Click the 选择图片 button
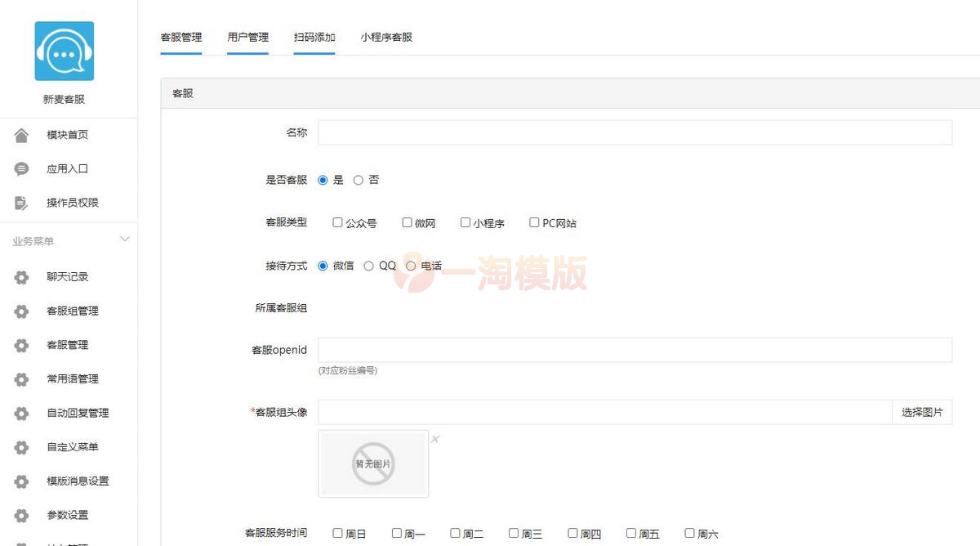This screenshot has width=980, height=546. [922, 413]
